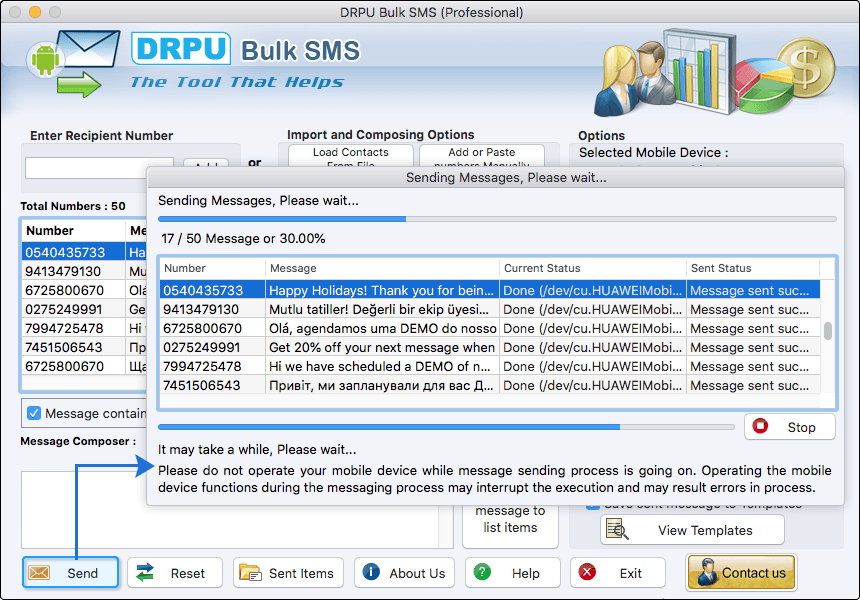Click 'Happy Holidays! Thank you' message cell
The height and width of the screenshot is (600, 860).
[x=381, y=291]
